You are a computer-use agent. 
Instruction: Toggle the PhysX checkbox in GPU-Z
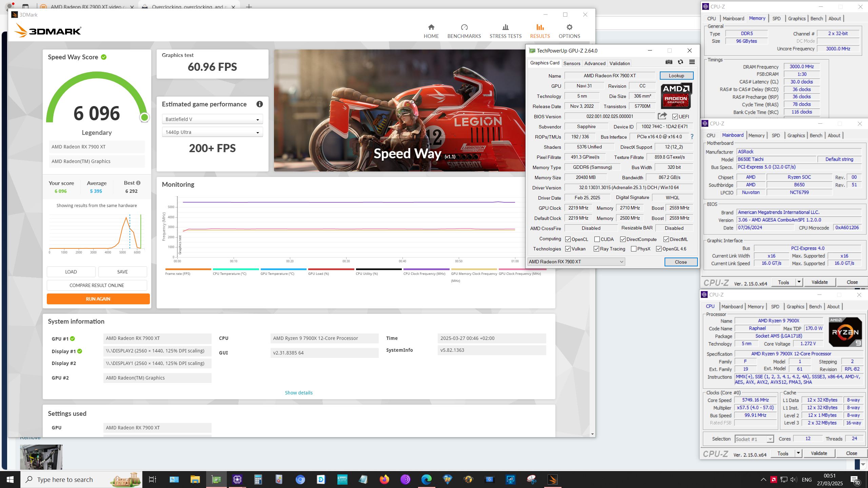coord(634,249)
